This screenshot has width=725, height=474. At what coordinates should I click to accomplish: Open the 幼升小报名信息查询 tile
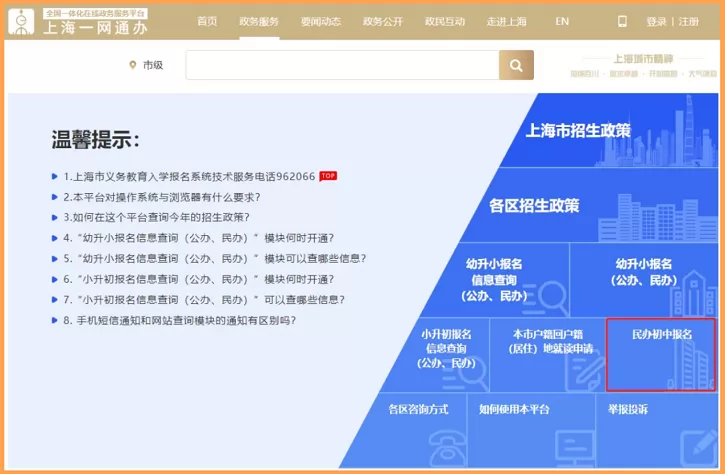click(x=496, y=280)
